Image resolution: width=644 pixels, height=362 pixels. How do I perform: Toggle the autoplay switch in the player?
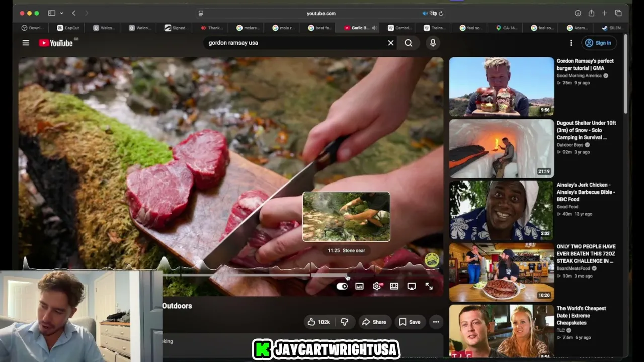coord(342,286)
